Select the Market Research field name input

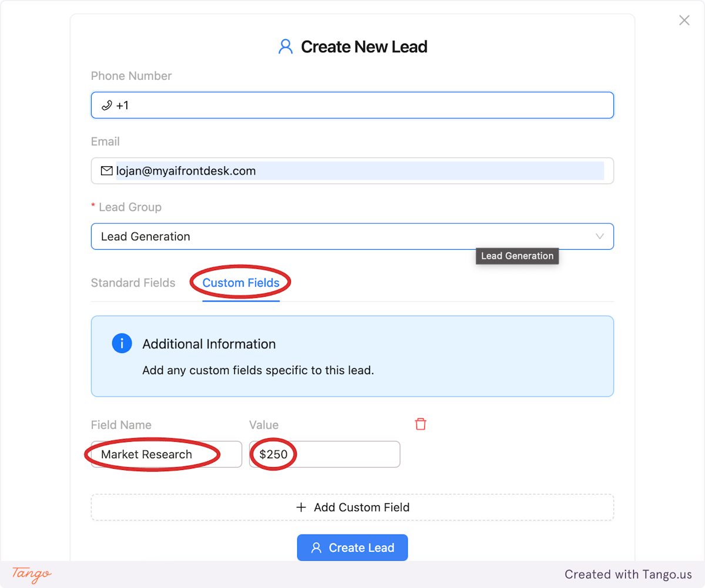(164, 454)
